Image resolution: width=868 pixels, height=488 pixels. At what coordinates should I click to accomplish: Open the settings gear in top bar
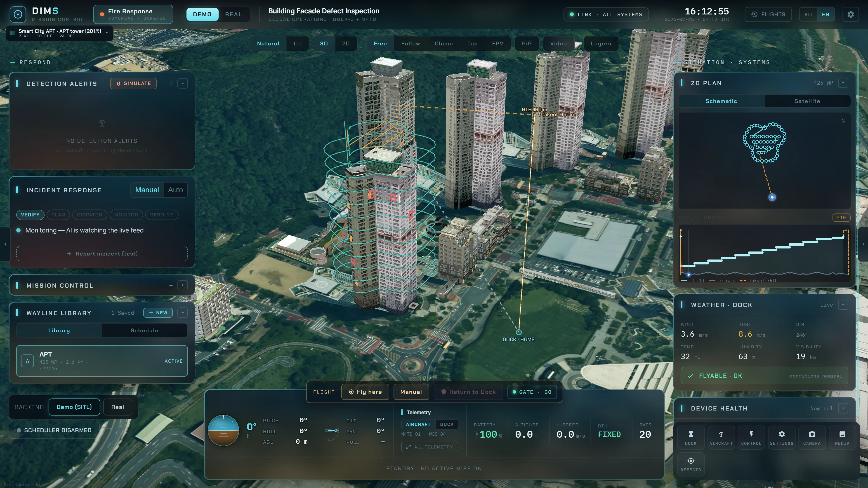850,14
